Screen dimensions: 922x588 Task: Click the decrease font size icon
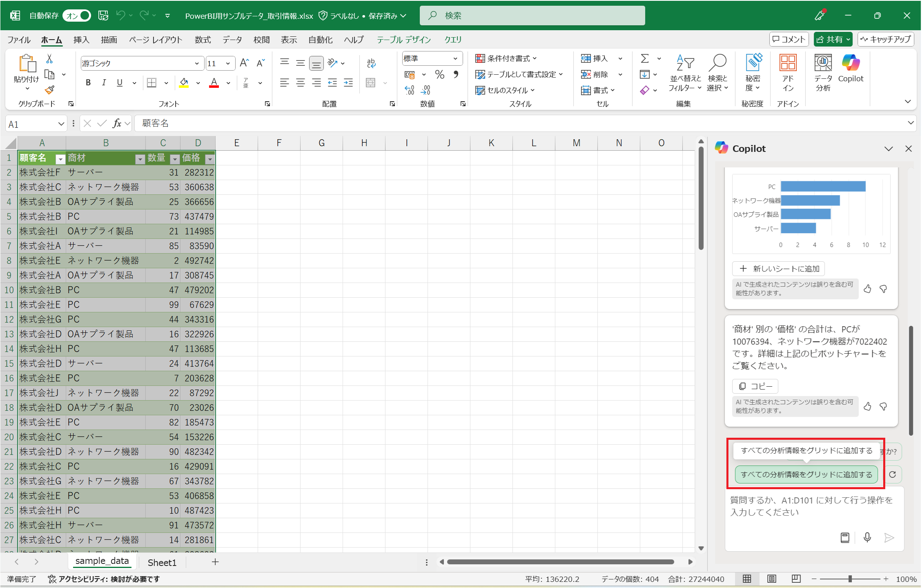(261, 63)
